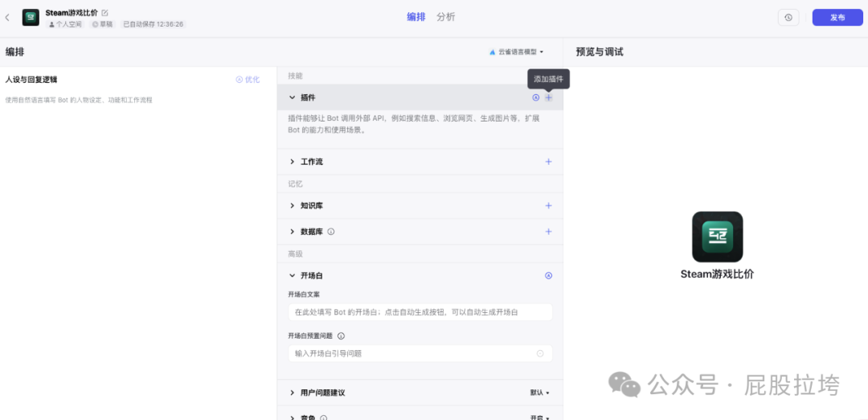Click 技能 category label
868x420 pixels.
[296, 76]
